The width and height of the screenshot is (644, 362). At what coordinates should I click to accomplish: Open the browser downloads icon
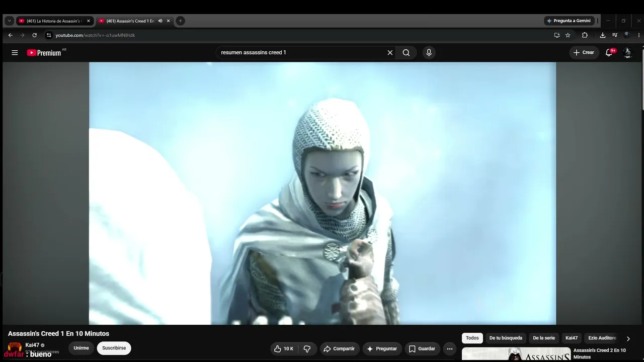pyautogui.click(x=603, y=35)
